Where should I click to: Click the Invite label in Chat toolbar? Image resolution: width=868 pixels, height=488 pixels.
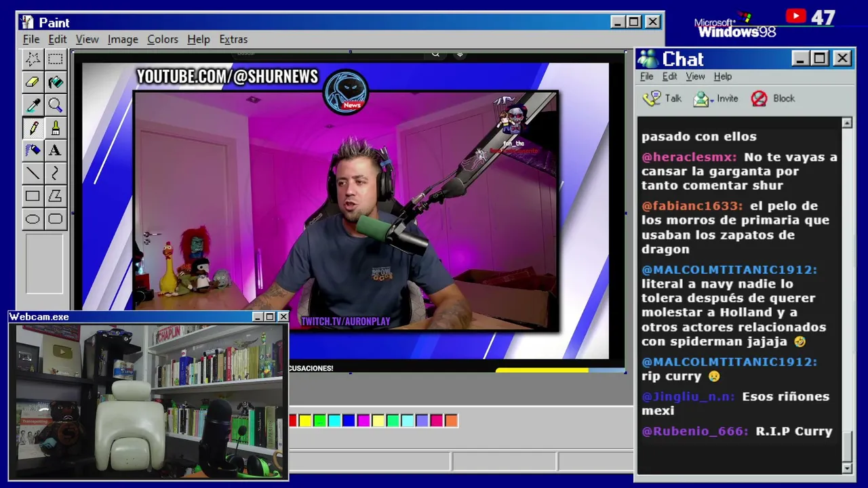click(x=728, y=99)
